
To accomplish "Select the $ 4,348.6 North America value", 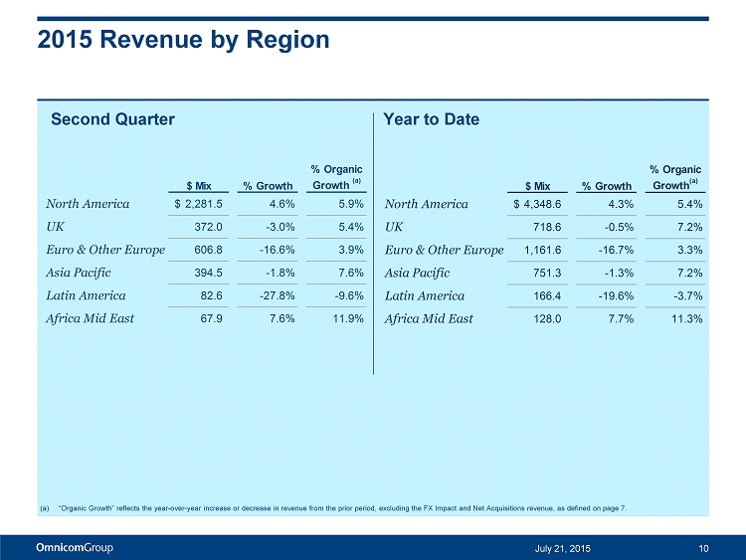I will click(545, 204).
